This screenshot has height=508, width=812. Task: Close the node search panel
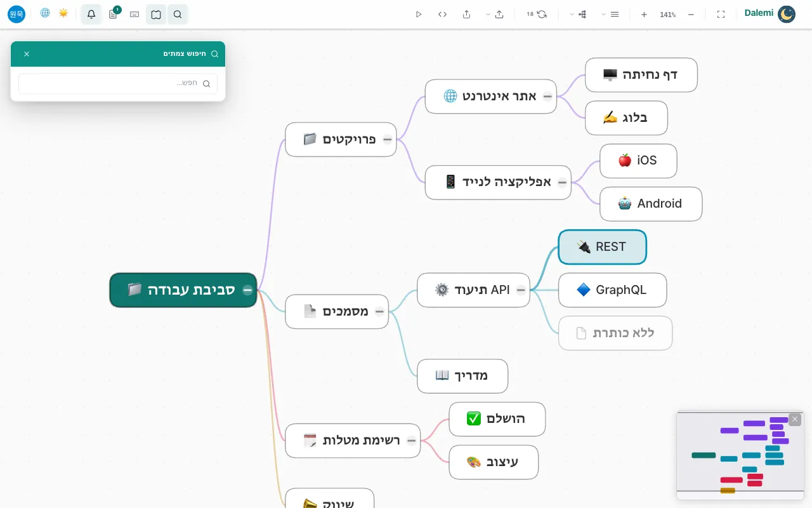tap(27, 54)
